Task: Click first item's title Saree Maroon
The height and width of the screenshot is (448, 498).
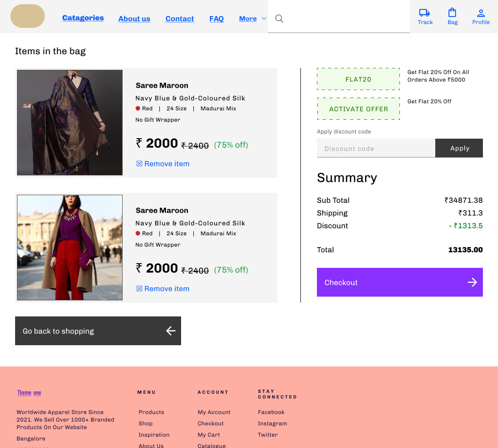Action: [x=162, y=85]
